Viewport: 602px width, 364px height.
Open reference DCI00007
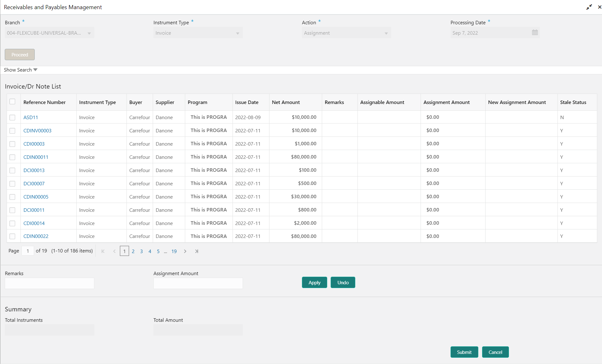click(34, 183)
